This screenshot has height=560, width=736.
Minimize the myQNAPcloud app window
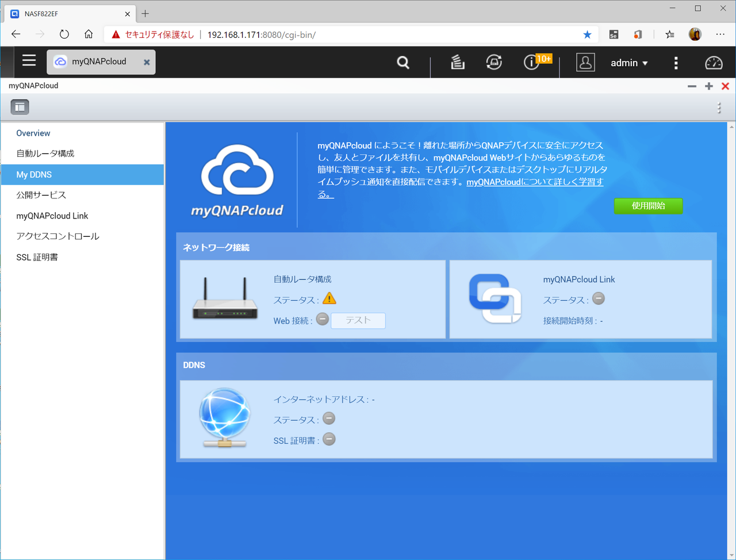[692, 86]
